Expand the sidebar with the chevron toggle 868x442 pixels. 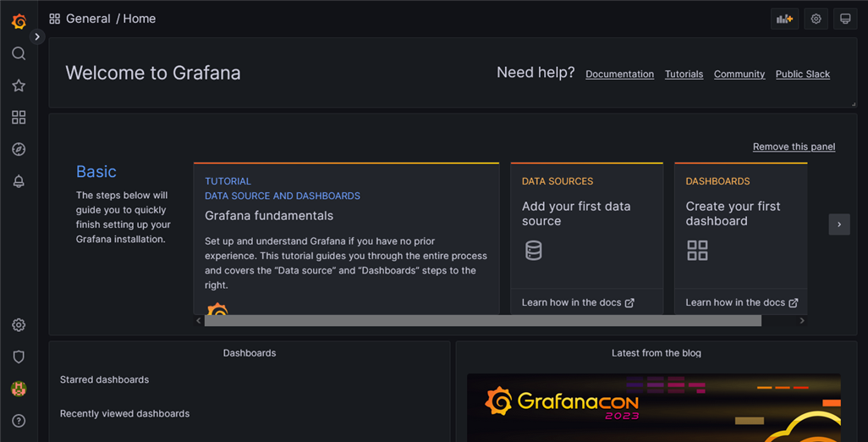click(x=37, y=36)
